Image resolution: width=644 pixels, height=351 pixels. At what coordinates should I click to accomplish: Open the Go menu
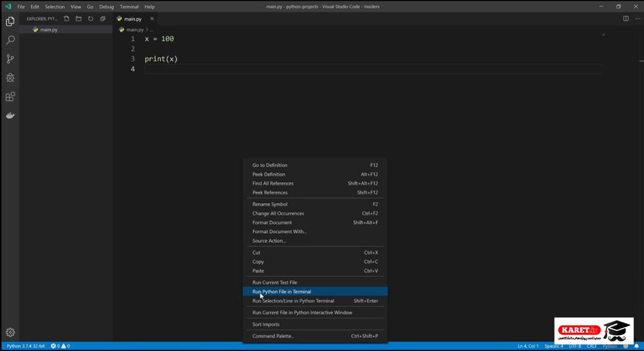pyautogui.click(x=90, y=6)
